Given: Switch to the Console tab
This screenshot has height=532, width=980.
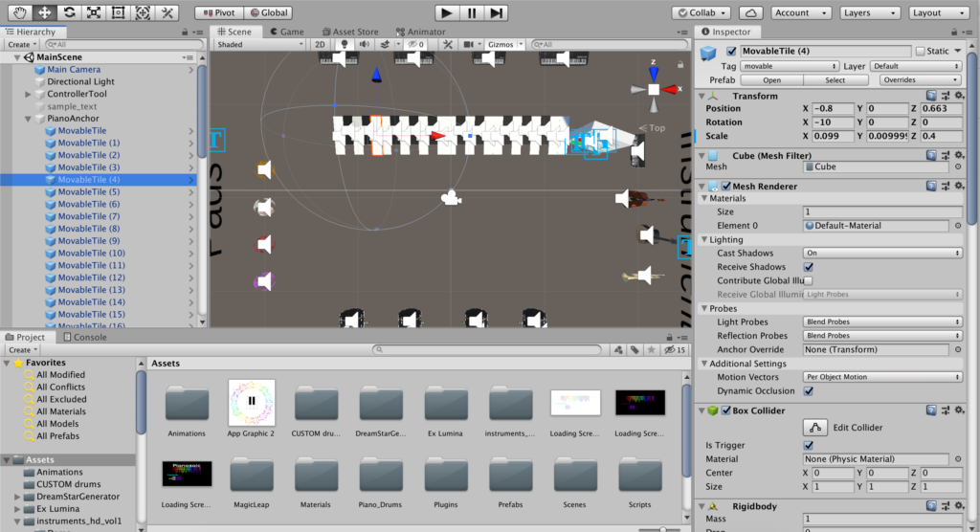Looking at the screenshot, I should pyautogui.click(x=90, y=337).
